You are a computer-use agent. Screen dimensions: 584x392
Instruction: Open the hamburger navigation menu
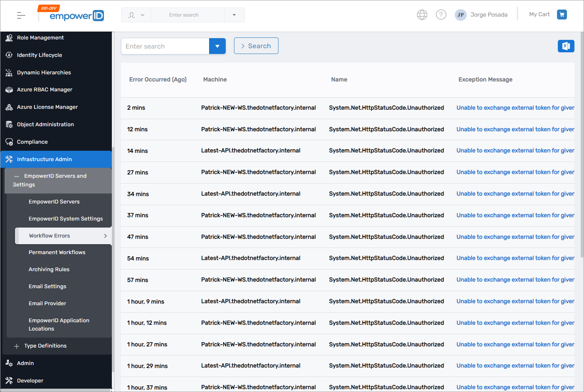pos(20,15)
